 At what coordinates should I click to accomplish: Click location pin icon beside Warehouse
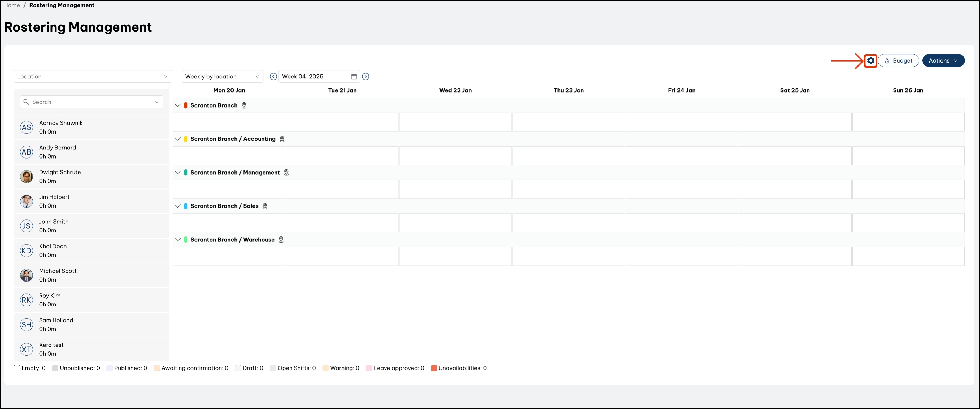coord(281,240)
